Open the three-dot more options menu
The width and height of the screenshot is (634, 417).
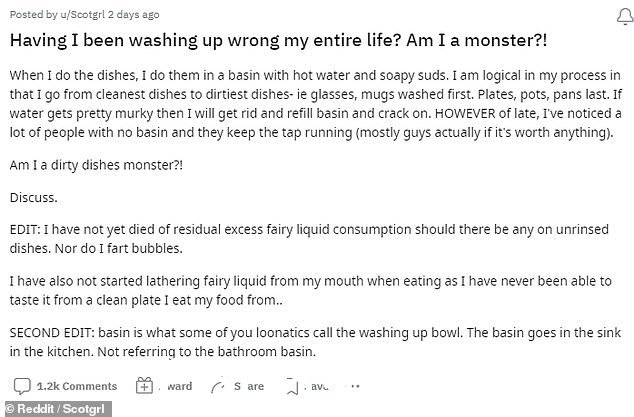pos(355,386)
